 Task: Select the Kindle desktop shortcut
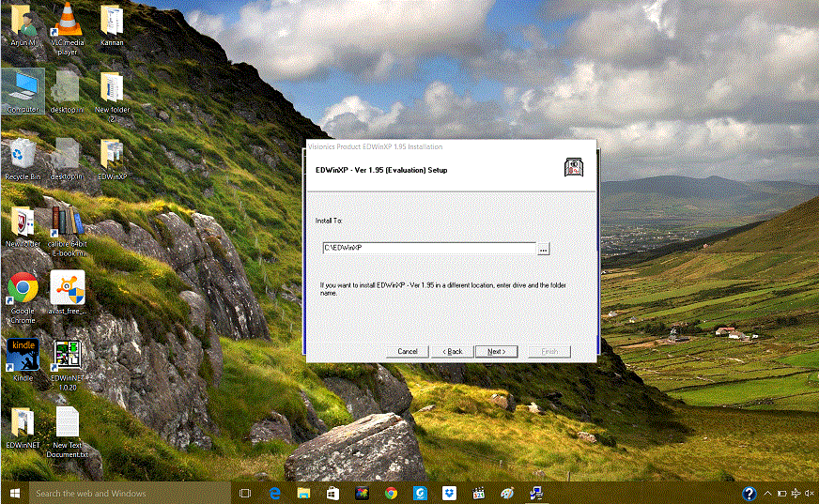(x=23, y=360)
